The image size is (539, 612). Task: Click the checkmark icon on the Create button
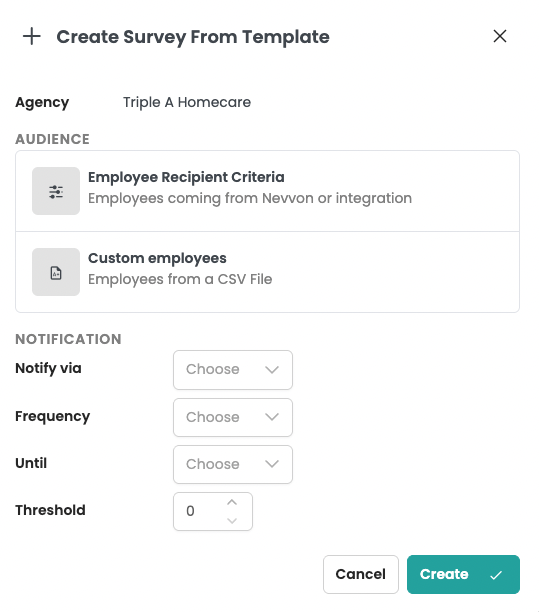click(x=496, y=575)
